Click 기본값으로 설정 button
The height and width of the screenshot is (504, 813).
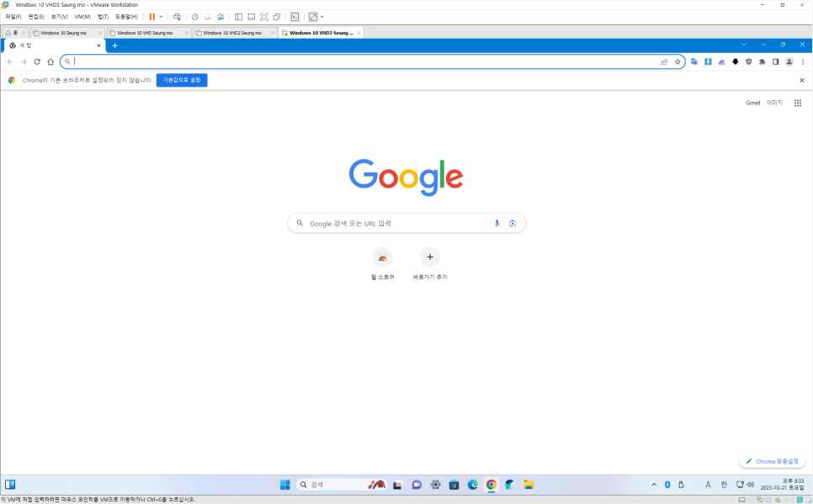pos(182,81)
